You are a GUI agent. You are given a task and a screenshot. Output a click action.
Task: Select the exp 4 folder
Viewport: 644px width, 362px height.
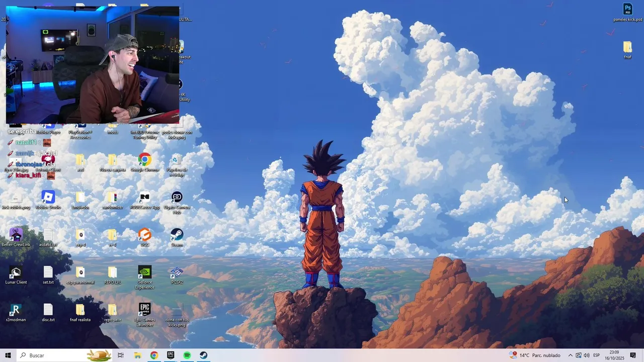80,238
